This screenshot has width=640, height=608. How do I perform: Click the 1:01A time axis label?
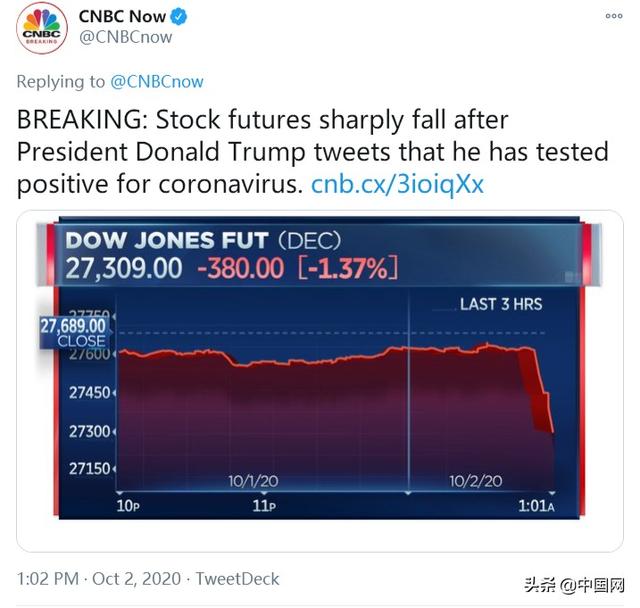tap(536, 505)
